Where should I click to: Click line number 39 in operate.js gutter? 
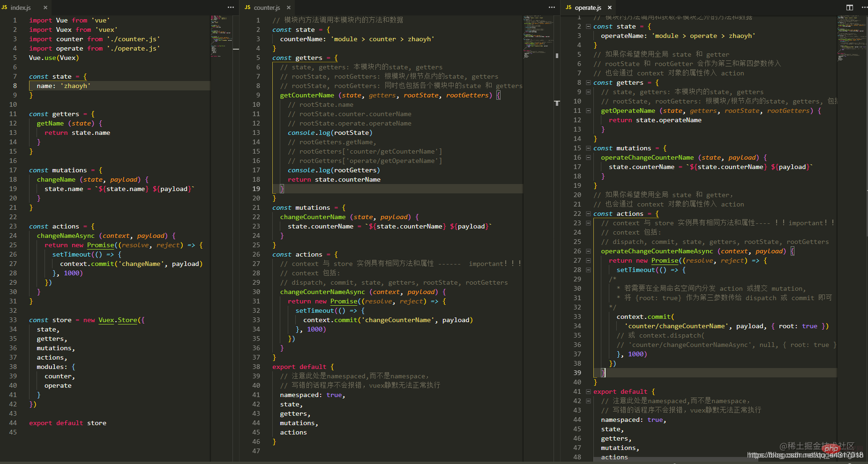point(577,373)
